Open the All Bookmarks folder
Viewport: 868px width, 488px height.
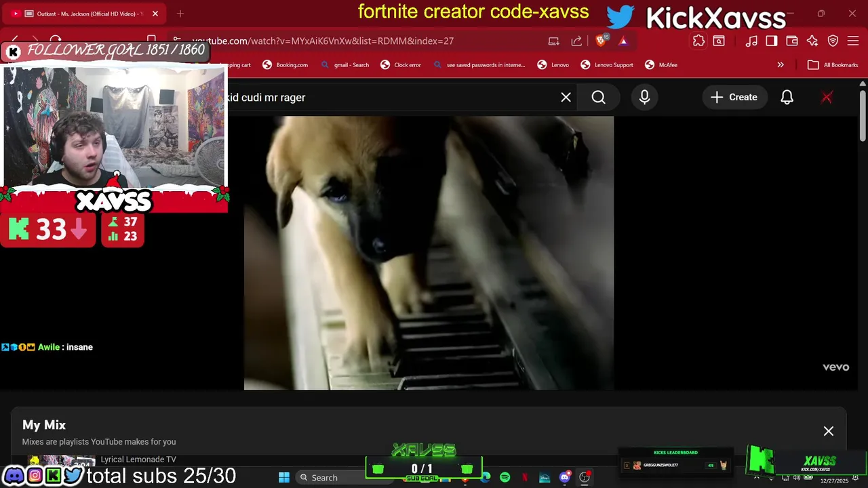(x=833, y=65)
